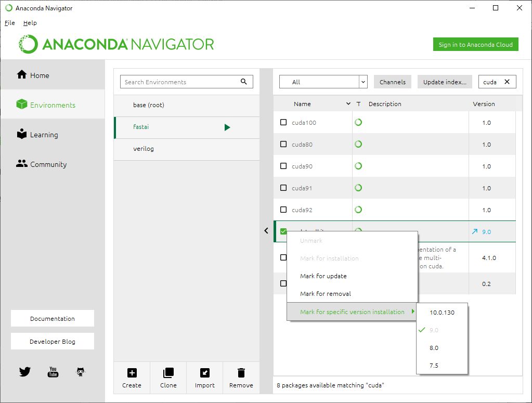Check the cuda100 package checkbox
532x403 pixels.
[283, 122]
